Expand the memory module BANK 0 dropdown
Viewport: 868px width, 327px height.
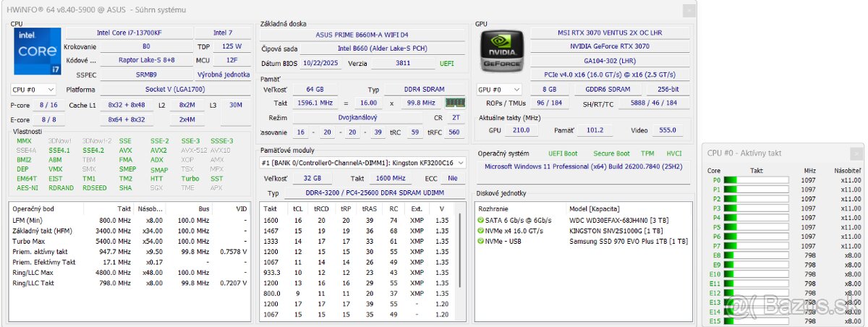coord(363,163)
